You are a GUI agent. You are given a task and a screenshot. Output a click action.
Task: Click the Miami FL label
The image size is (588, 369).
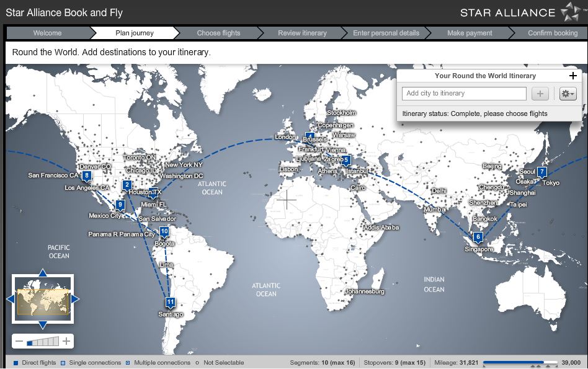click(x=153, y=205)
